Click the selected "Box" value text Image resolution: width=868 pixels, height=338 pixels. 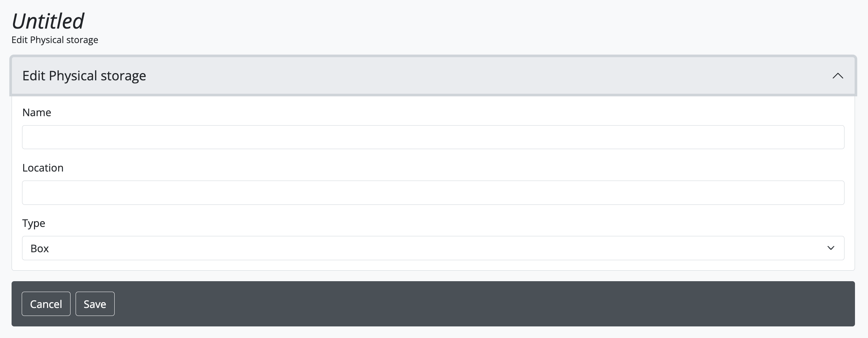[40, 249]
